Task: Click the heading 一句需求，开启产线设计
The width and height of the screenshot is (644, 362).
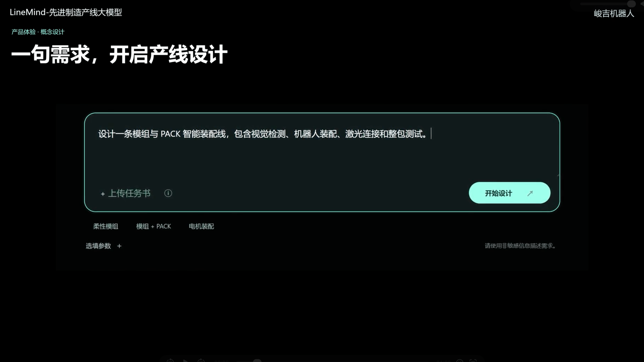Action: [x=119, y=54]
